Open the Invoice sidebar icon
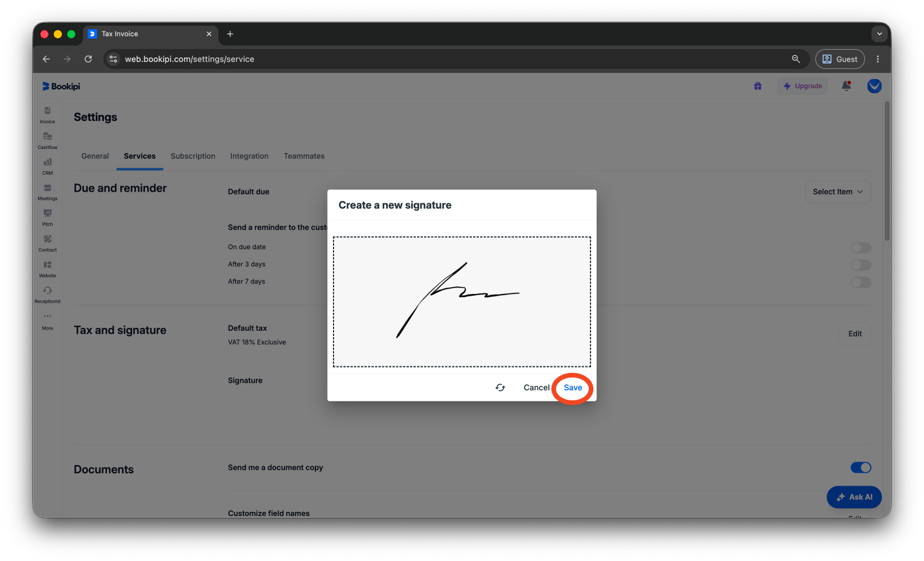924x561 pixels. point(47,115)
